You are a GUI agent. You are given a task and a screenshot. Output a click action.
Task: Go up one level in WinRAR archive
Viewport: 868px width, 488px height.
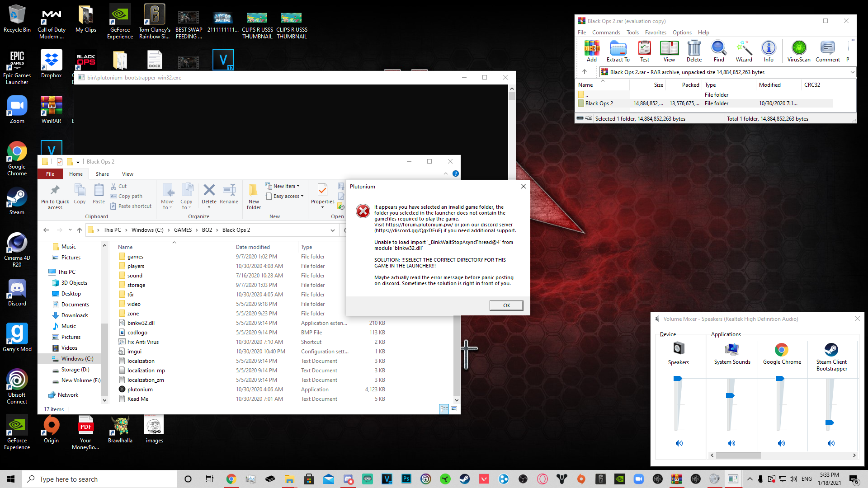(x=585, y=72)
